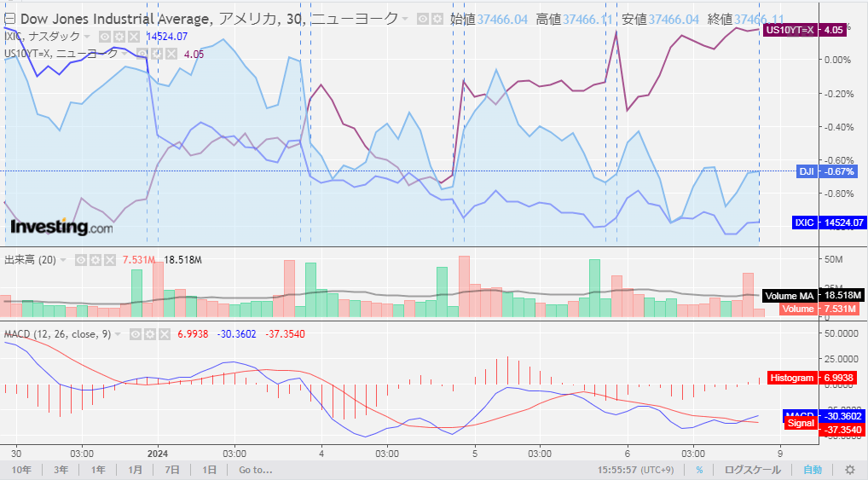Switch to the 1月 time range

click(x=135, y=470)
